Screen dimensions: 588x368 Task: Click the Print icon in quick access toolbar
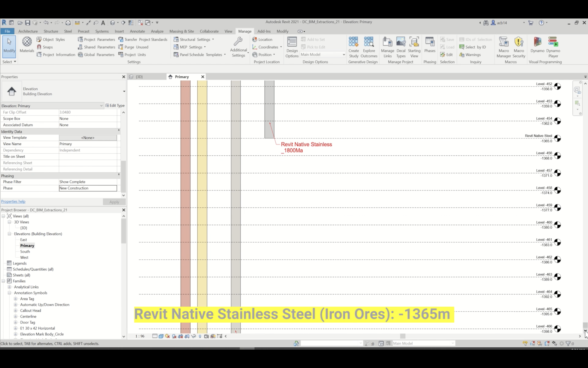pos(68,23)
